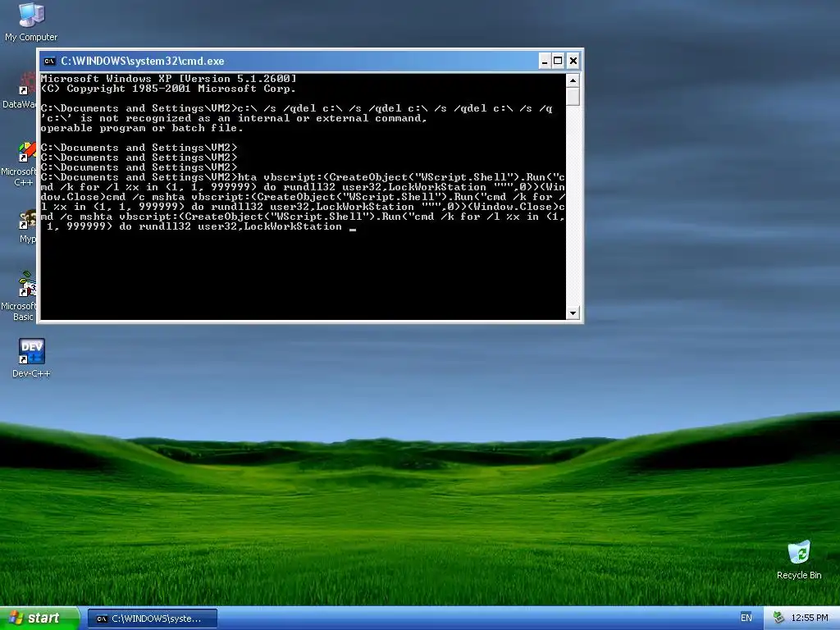Open the cmd.exe title bar system icon

coord(49,61)
